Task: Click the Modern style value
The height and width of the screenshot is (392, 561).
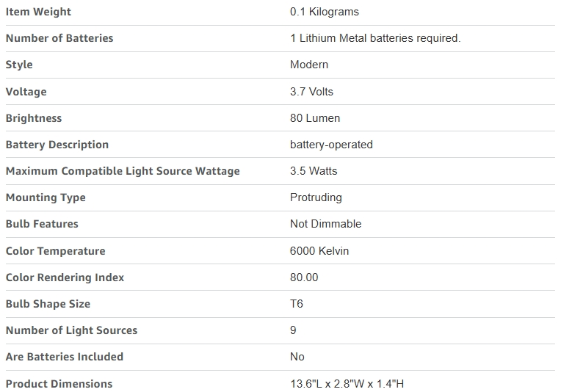Action: tap(309, 65)
